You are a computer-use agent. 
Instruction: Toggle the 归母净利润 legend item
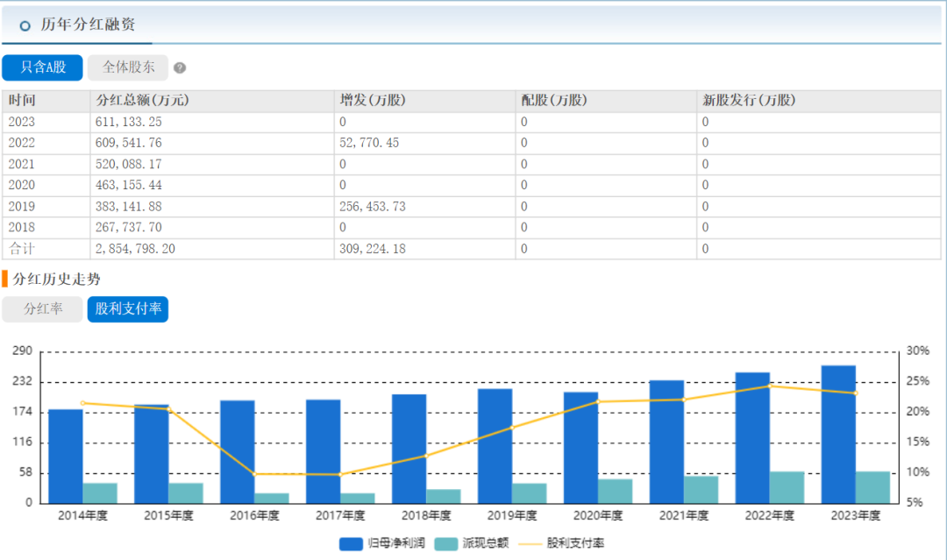[x=382, y=543]
